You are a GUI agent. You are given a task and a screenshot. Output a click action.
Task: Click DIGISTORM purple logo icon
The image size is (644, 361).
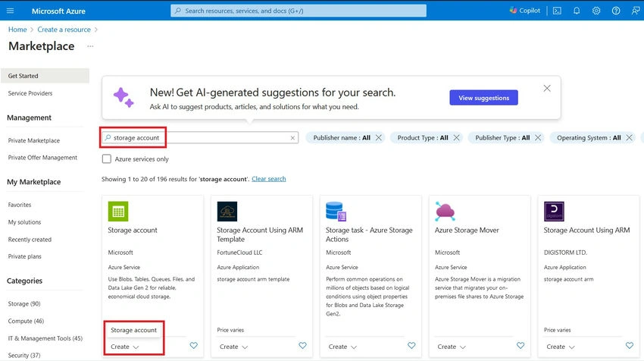(x=554, y=212)
